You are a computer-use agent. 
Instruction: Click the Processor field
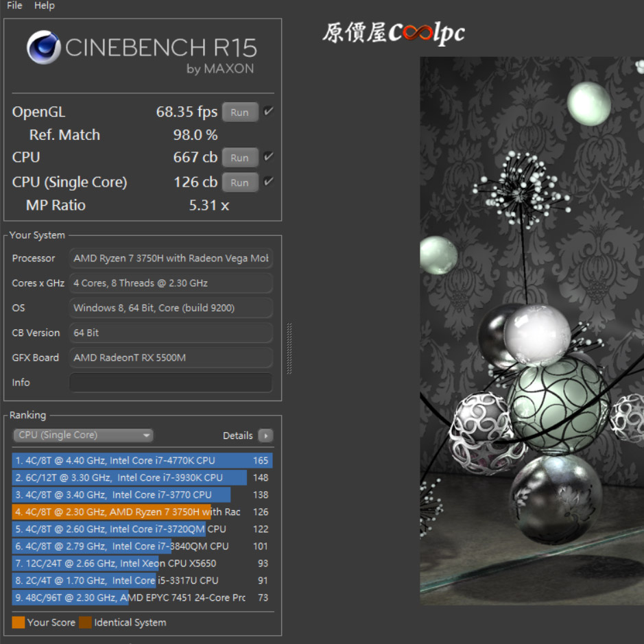[171, 259]
